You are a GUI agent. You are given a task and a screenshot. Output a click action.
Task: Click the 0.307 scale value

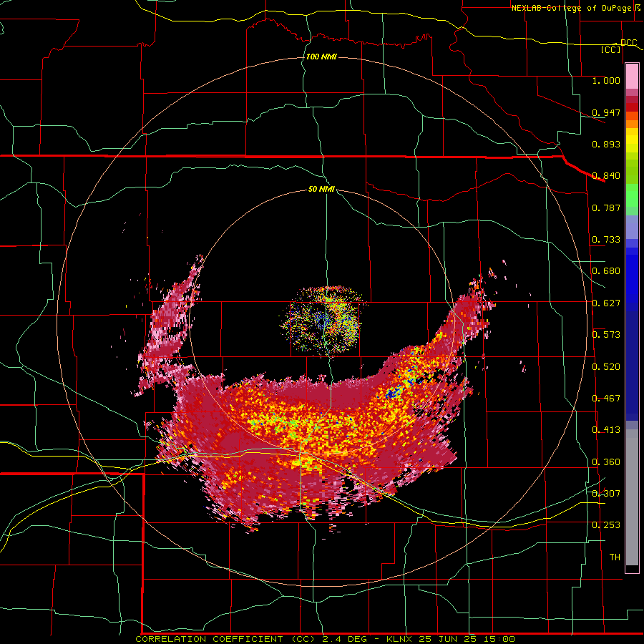pyautogui.click(x=606, y=494)
